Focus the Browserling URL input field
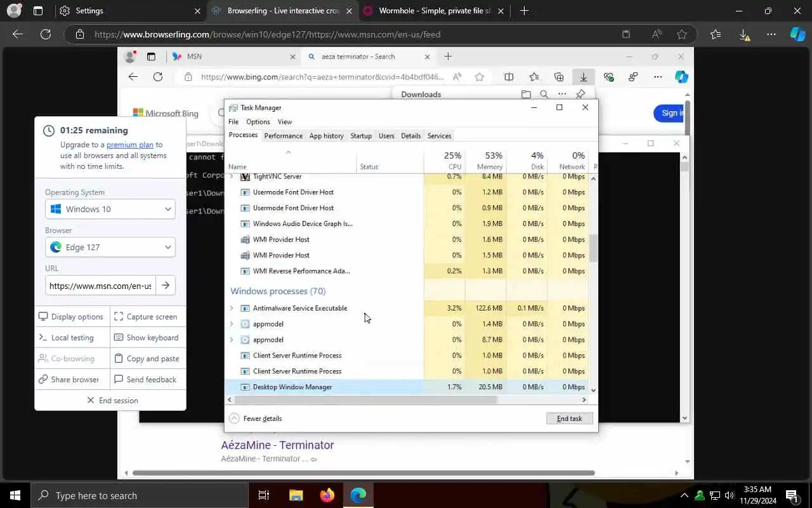This screenshot has width=812, height=508. coord(100,286)
